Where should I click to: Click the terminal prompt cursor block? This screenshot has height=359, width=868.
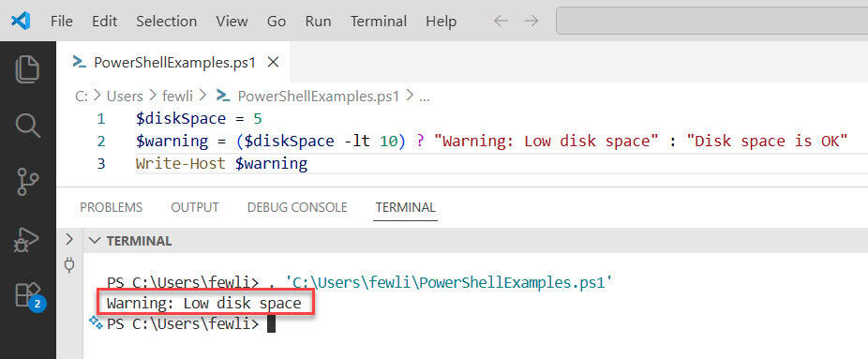(271, 324)
